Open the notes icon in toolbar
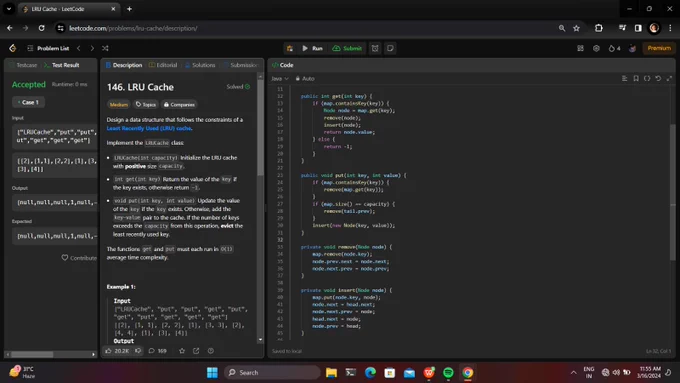Screen dimensions: 680x383 tap(390, 48)
